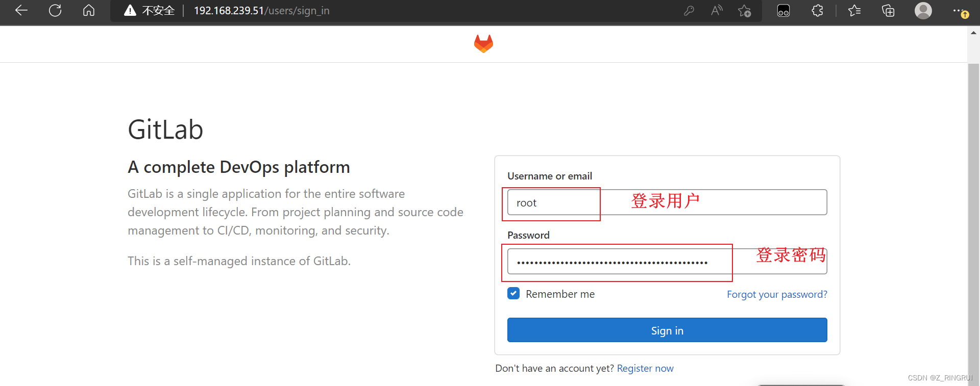Image resolution: width=980 pixels, height=386 pixels.
Task: Click the Password input field
Action: pos(667,262)
